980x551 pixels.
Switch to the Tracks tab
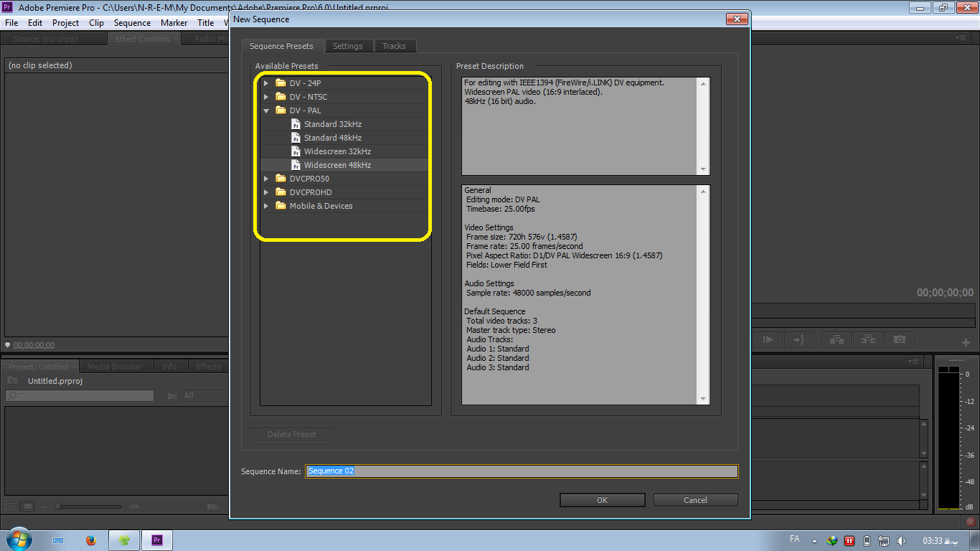394,46
